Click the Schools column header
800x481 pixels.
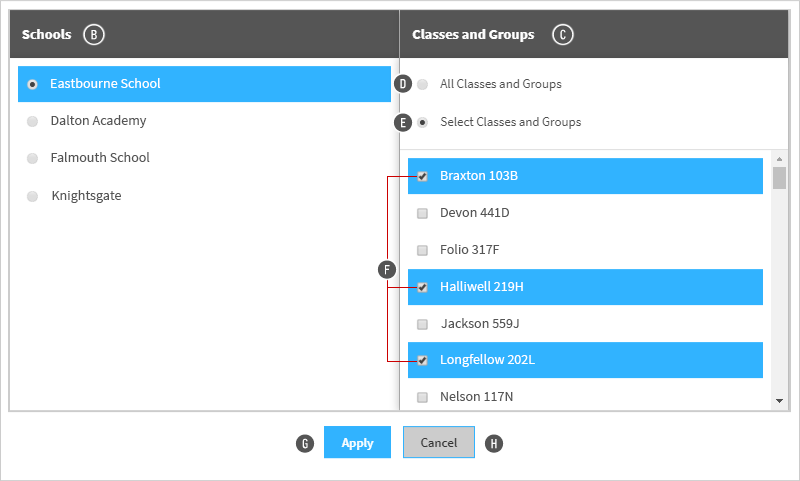tap(46, 35)
